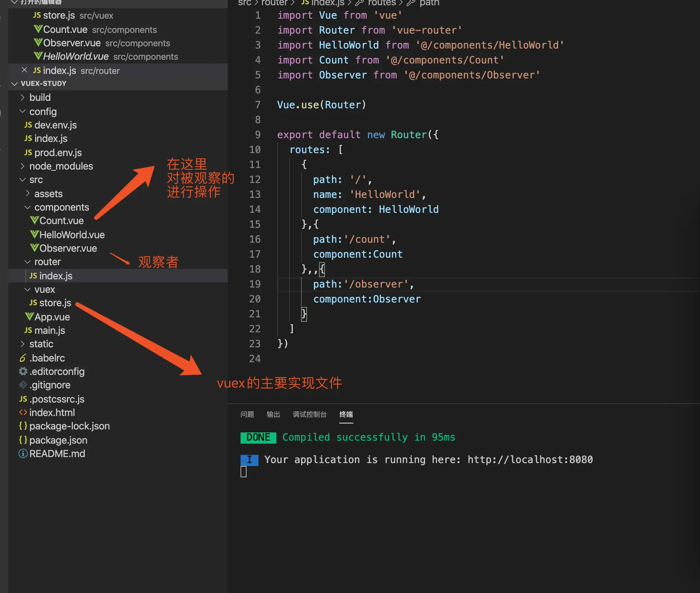
Task: Open index.js inside the config folder
Action: (51, 139)
